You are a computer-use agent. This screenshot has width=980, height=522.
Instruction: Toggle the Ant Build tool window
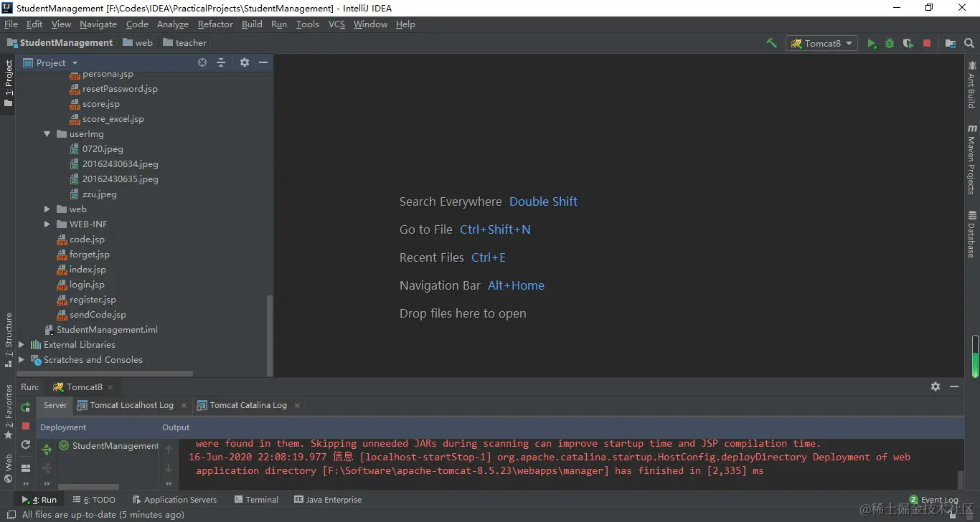click(971, 85)
